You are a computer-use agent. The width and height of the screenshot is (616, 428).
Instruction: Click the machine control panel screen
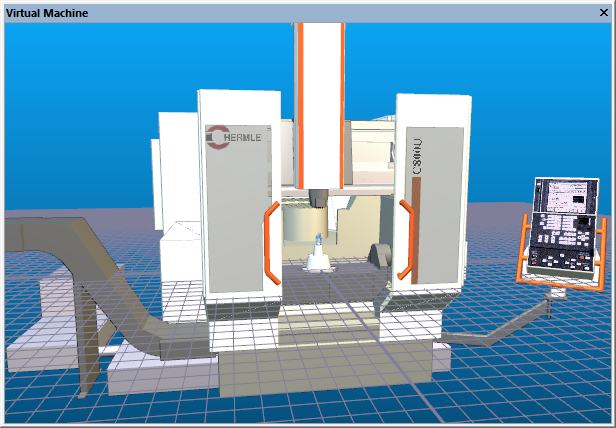(565, 195)
